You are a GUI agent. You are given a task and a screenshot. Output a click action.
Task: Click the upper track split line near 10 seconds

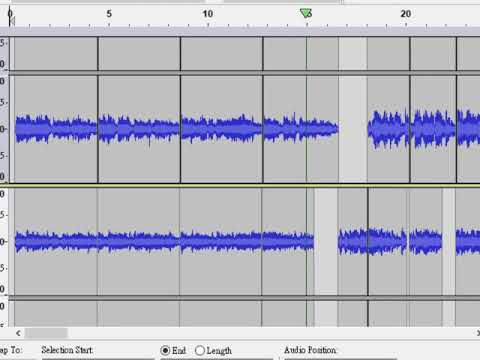click(180, 129)
